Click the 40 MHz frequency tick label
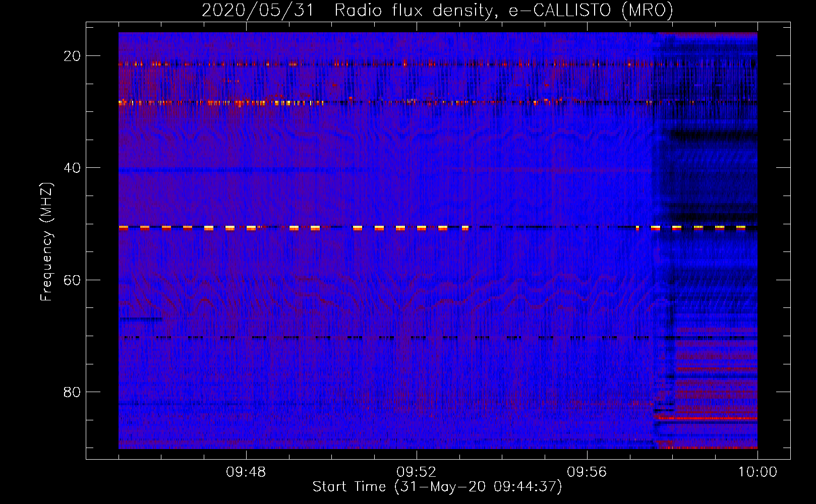 coord(72,168)
